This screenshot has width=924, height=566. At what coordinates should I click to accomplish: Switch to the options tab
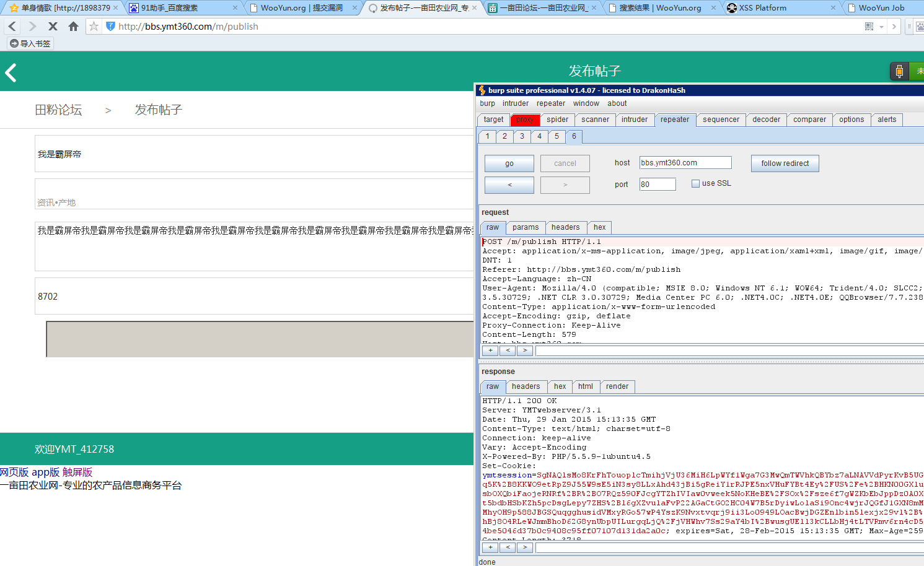tap(851, 120)
